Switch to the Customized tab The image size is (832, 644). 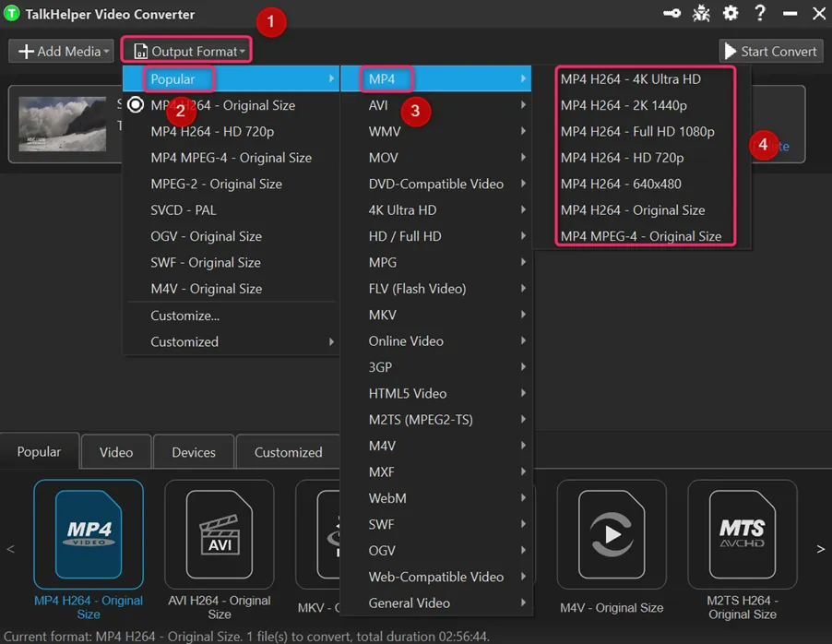pyautogui.click(x=288, y=452)
